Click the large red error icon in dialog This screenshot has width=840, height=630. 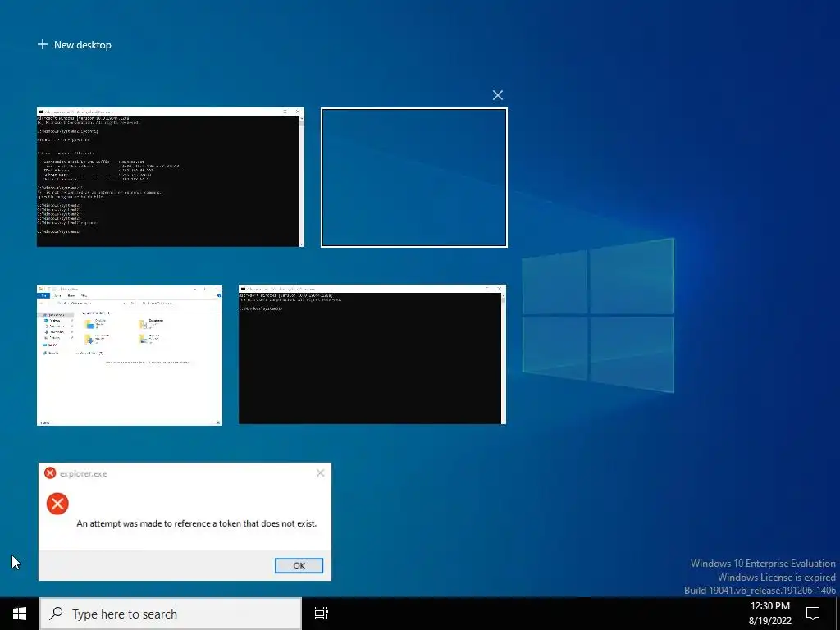(57, 504)
